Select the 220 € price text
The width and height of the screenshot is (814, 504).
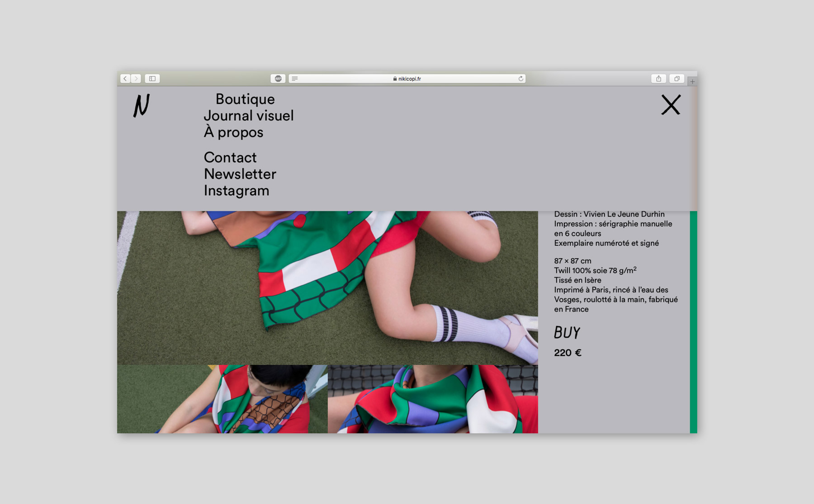pyautogui.click(x=568, y=353)
